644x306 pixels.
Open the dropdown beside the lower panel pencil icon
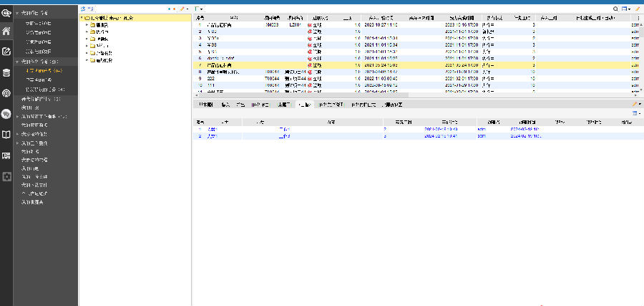pos(640,105)
